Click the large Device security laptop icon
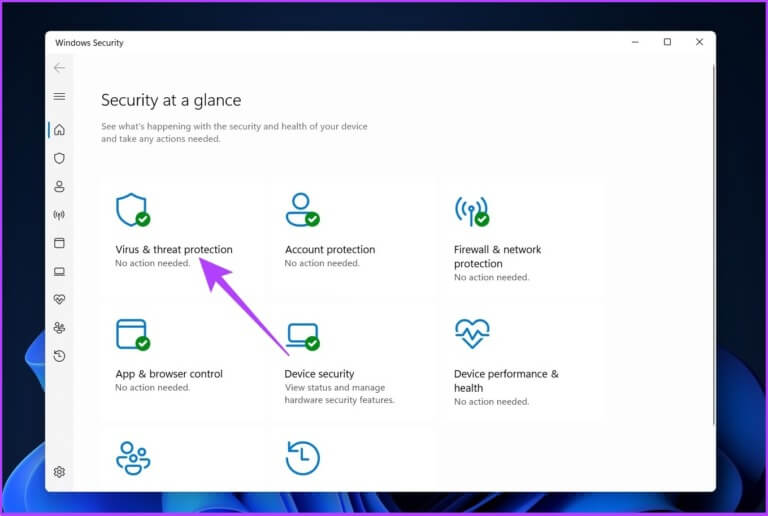The image size is (768, 516). pos(302,336)
